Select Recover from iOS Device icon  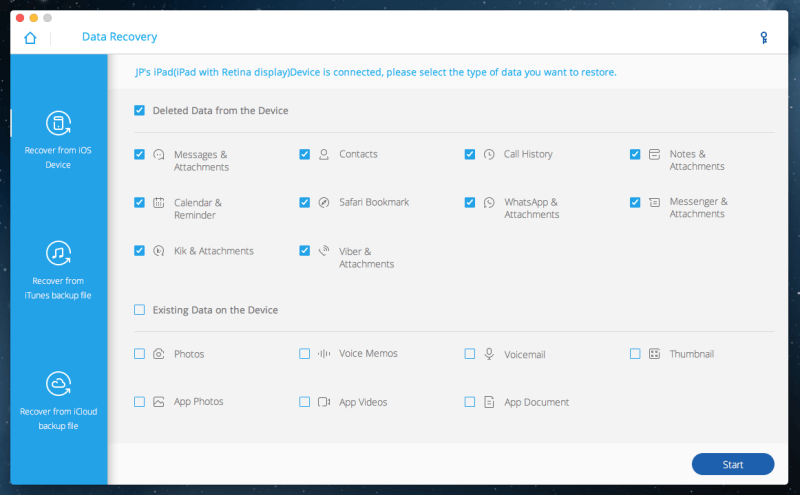pyautogui.click(x=58, y=123)
